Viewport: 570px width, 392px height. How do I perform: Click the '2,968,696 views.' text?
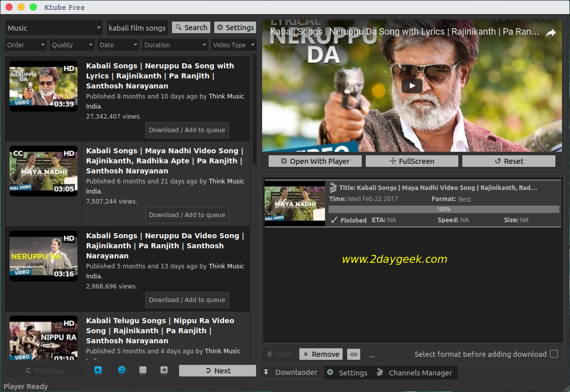pyautogui.click(x=112, y=286)
